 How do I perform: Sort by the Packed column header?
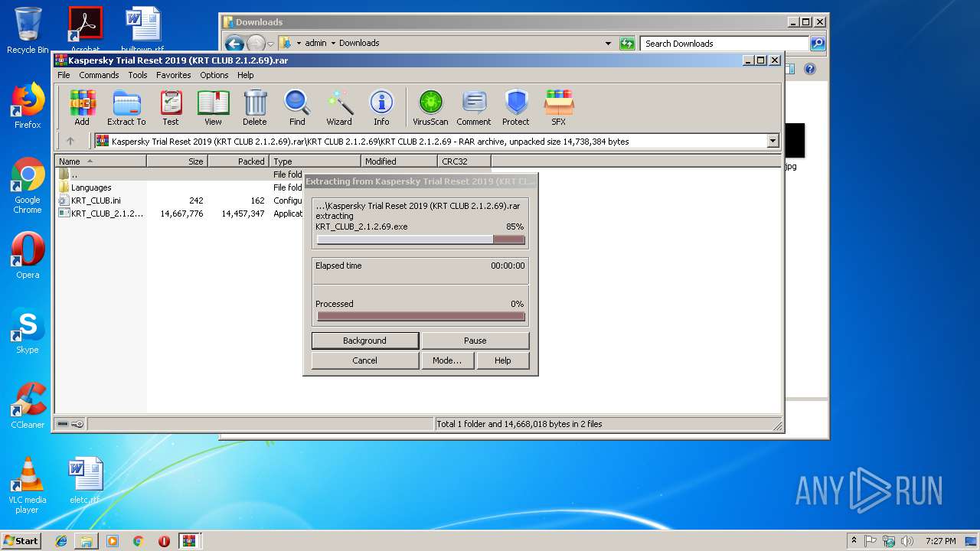click(x=239, y=161)
